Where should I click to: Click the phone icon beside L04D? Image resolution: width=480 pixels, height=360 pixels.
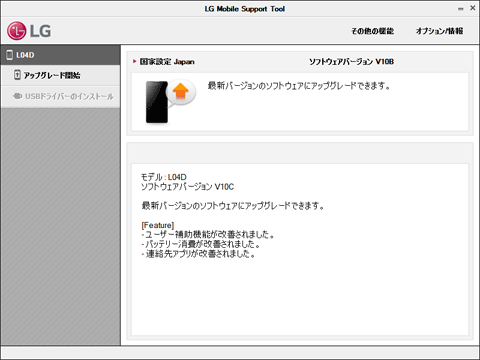tap(10, 55)
